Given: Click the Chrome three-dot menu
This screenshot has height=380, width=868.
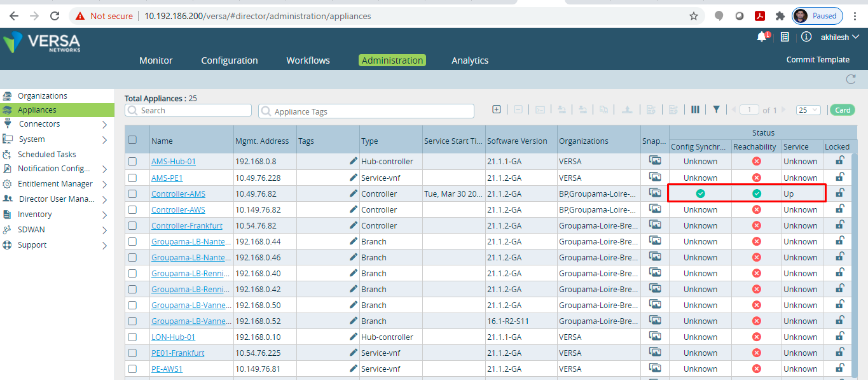Looking at the screenshot, I should (855, 16).
